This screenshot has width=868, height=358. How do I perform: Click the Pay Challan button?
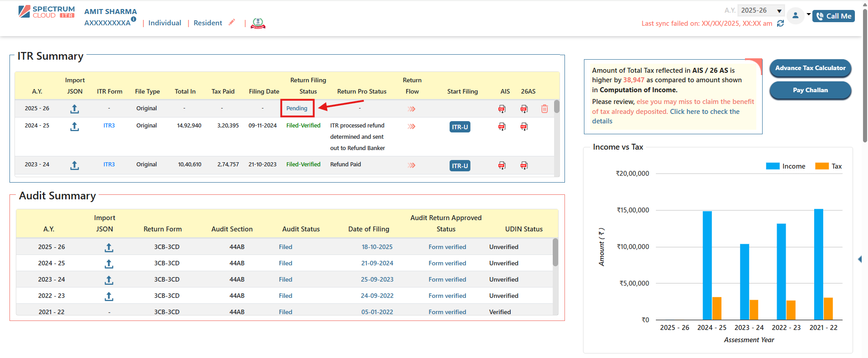coord(810,90)
